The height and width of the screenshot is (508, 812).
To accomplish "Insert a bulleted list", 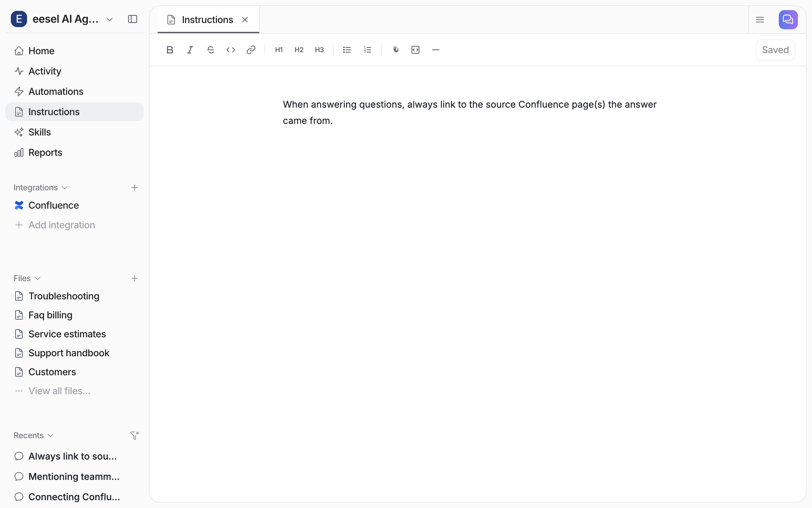I will coord(347,50).
